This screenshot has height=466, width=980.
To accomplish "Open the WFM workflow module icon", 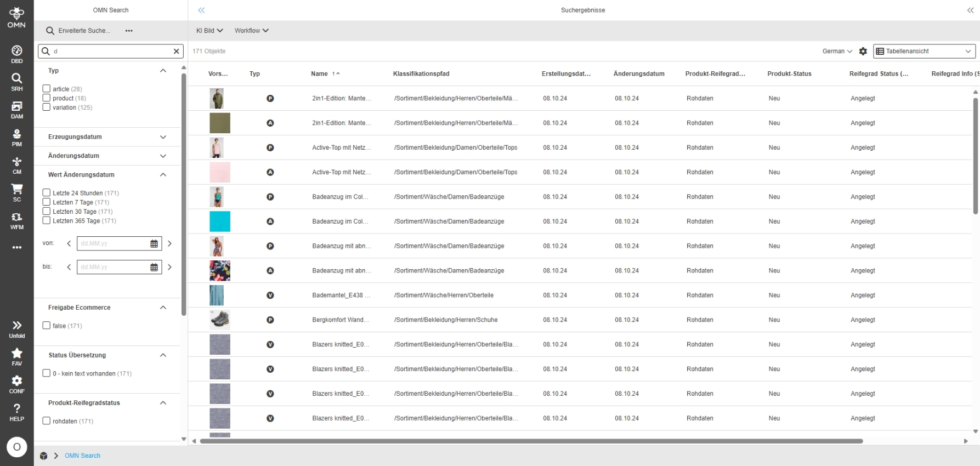I will (x=16, y=220).
